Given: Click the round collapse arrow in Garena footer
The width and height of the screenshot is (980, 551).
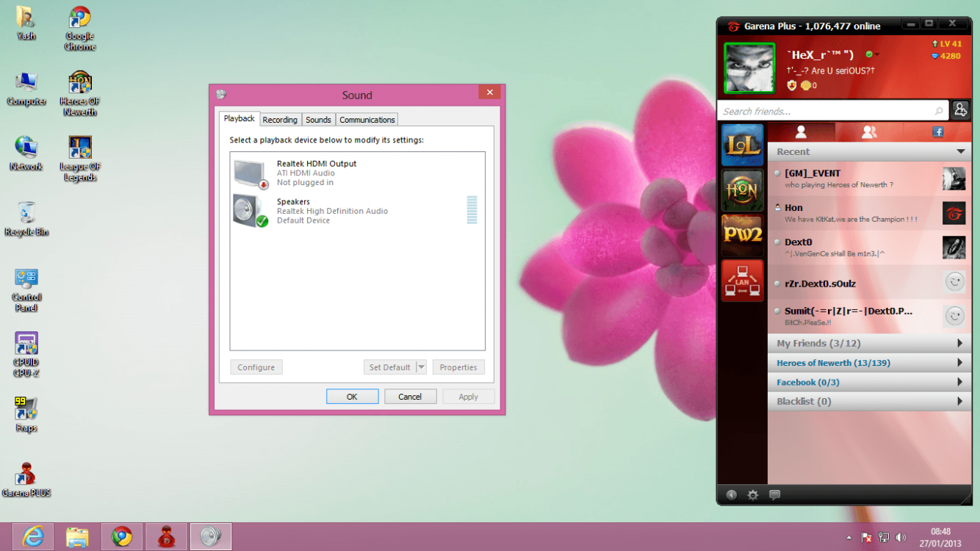Looking at the screenshot, I should click(x=731, y=495).
